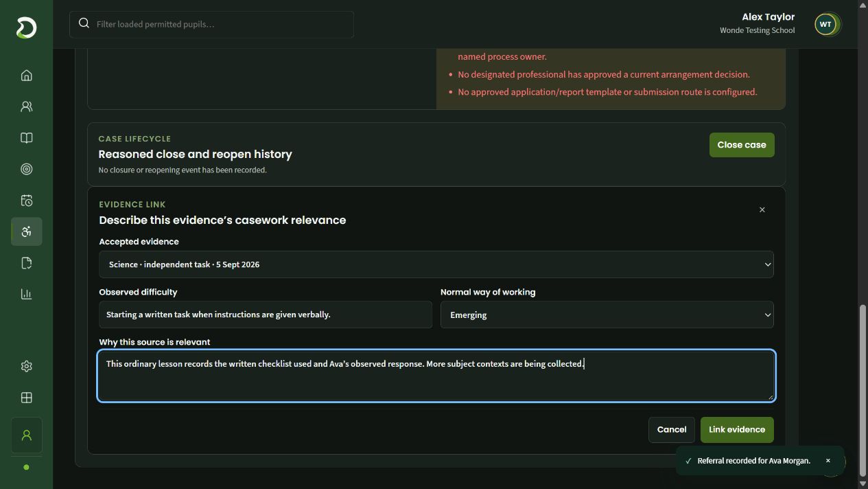Open the document check icon in sidebar
Image resolution: width=868 pixels, height=489 pixels.
27,263
